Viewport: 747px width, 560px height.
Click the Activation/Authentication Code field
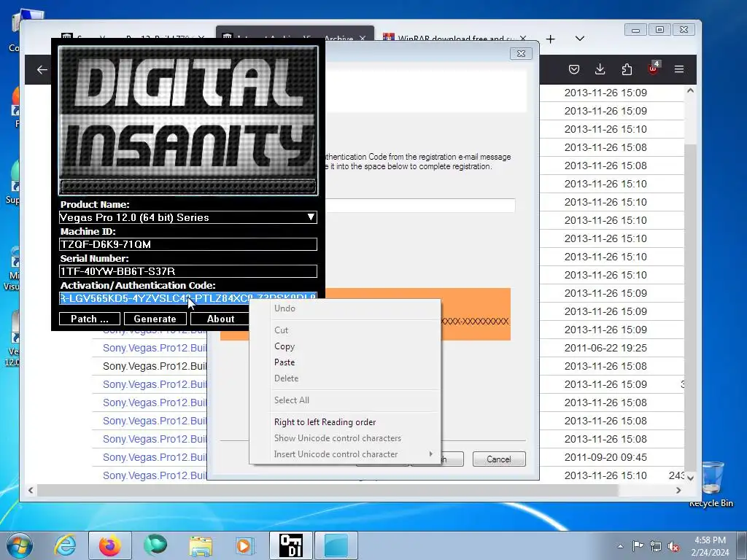tap(188, 298)
